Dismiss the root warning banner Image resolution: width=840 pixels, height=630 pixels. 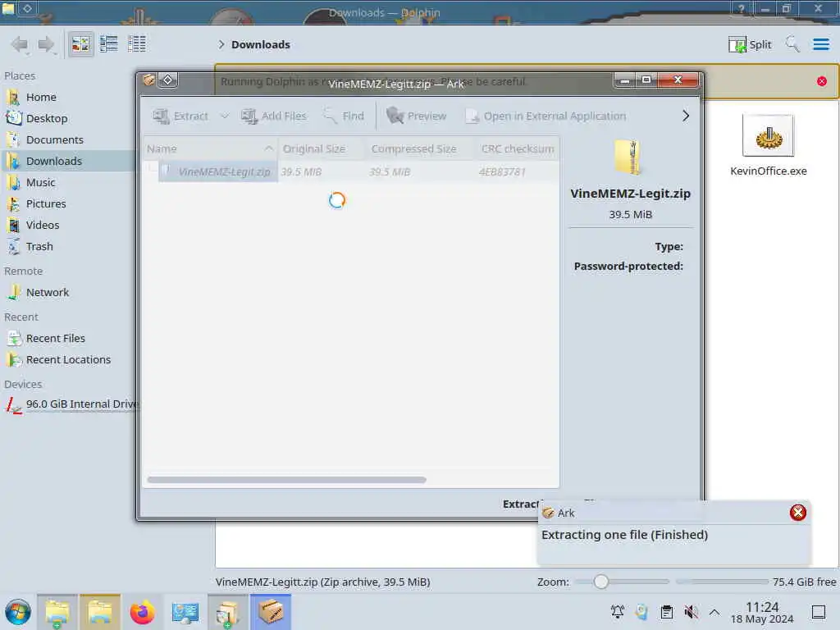coord(822,81)
